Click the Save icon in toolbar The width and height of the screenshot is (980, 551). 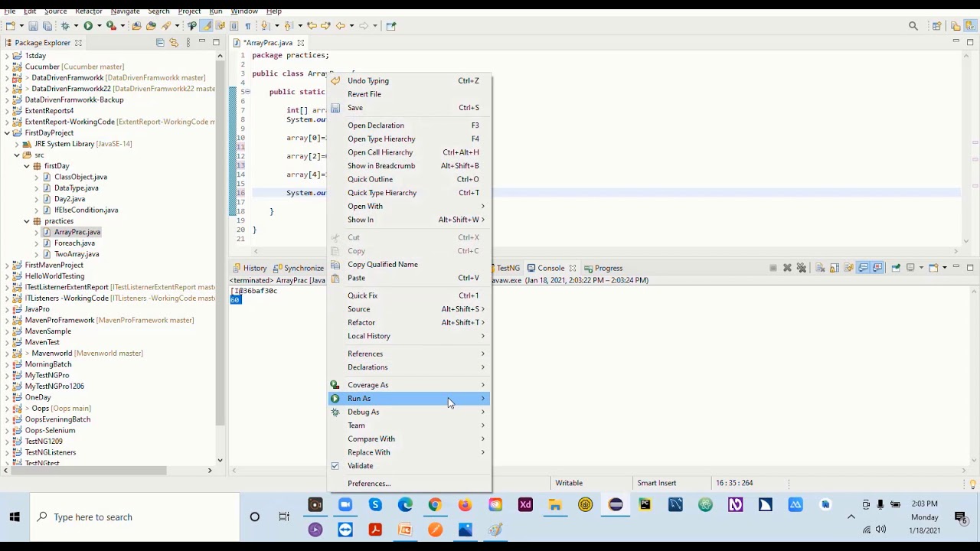coord(33,26)
